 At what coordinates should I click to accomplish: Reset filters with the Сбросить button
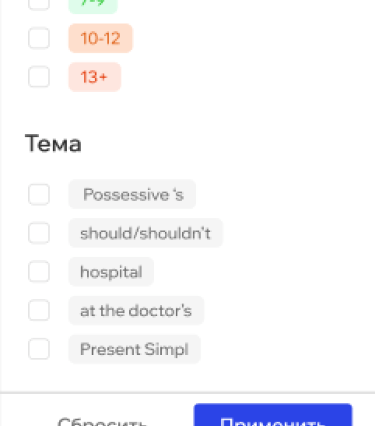[102, 421]
